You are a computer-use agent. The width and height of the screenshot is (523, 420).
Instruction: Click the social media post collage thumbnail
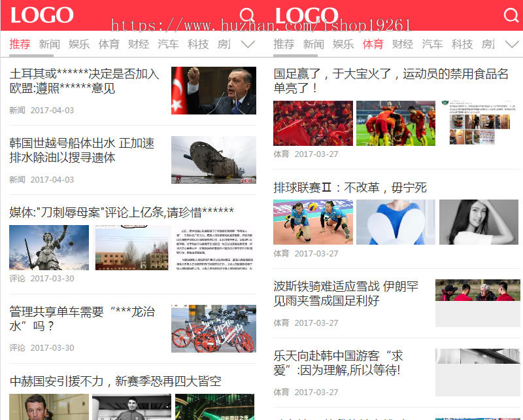(479, 123)
